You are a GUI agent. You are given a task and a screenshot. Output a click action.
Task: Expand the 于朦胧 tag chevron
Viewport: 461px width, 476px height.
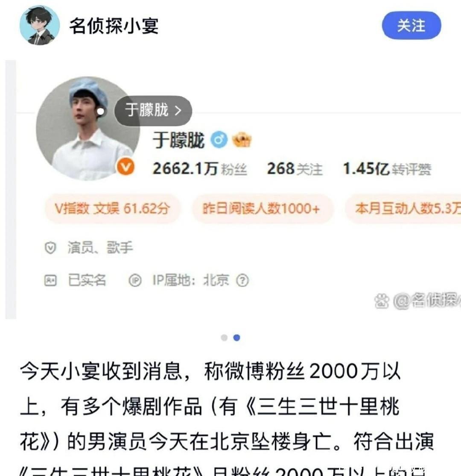pos(178,111)
